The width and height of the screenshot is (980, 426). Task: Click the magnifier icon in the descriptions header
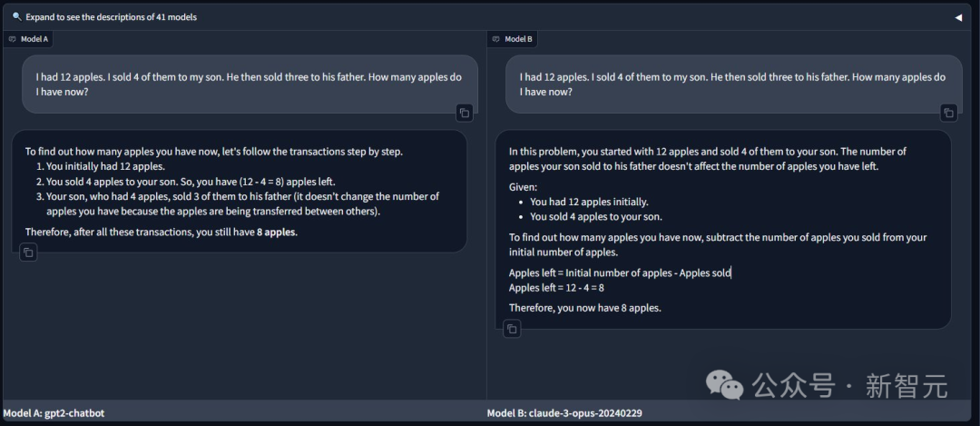click(16, 16)
